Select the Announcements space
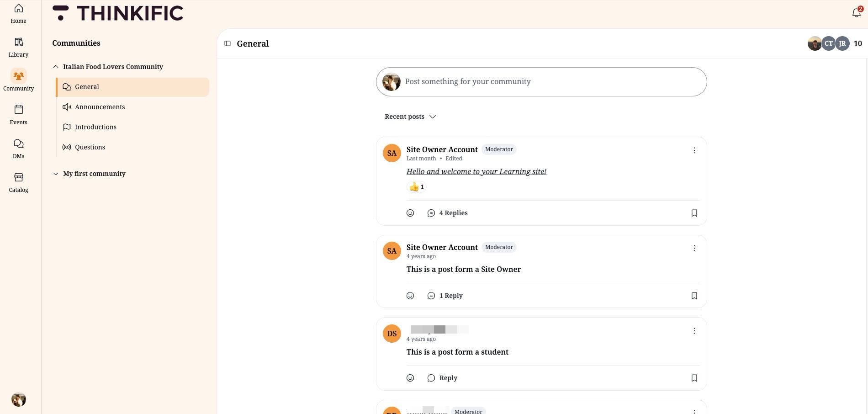Image resolution: width=868 pixels, height=414 pixels. [132, 107]
